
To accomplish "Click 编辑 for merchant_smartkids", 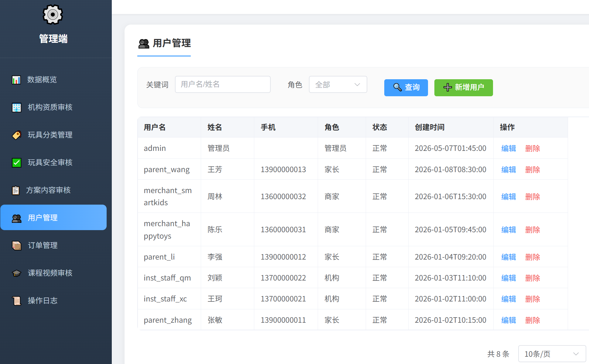I will tap(509, 197).
